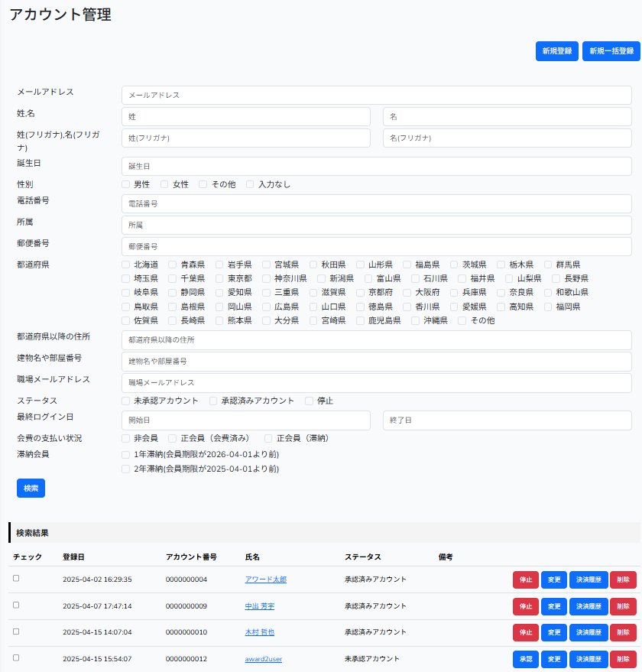
Task: Select the row checkbox for 木村 哲也
Action: (x=16, y=631)
